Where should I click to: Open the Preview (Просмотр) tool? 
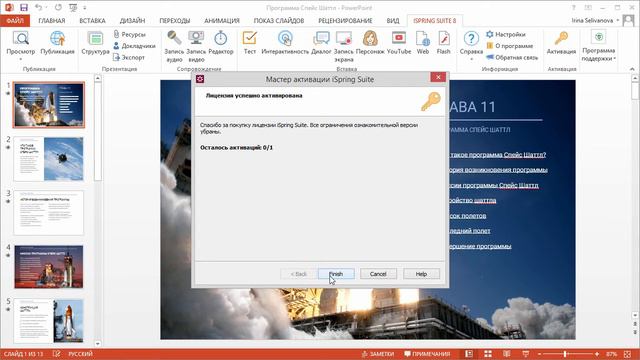(20, 45)
